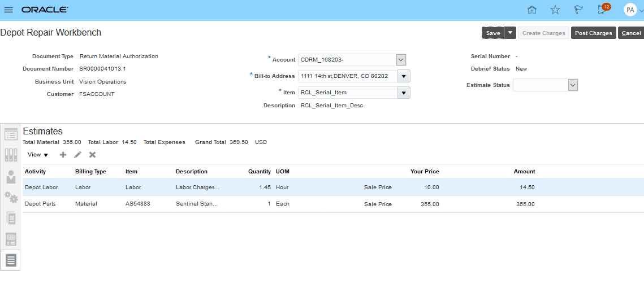Screen dimensions: 644x288
Task: Click the Your Price column header
Action: [425, 172]
